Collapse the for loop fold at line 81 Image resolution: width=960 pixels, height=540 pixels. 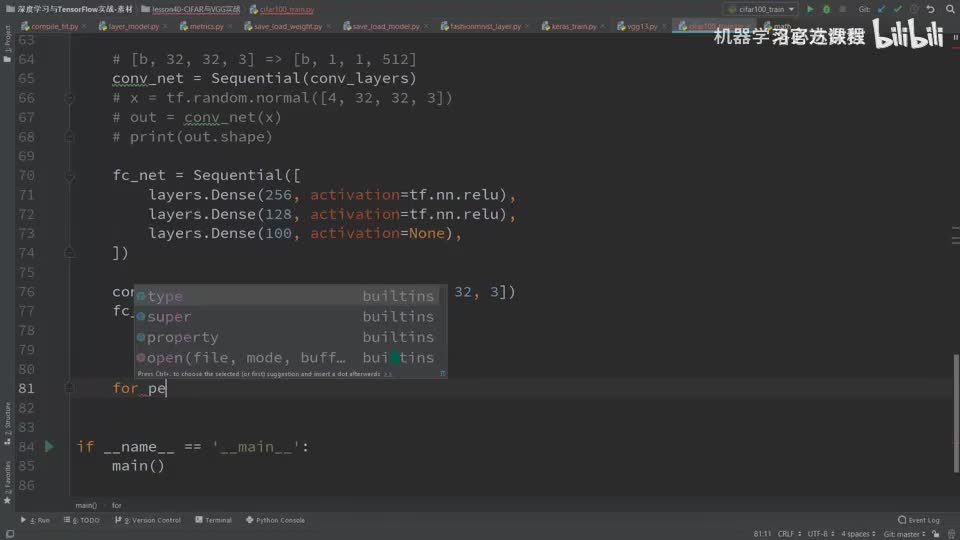pyautogui.click(x=70, y=388)
